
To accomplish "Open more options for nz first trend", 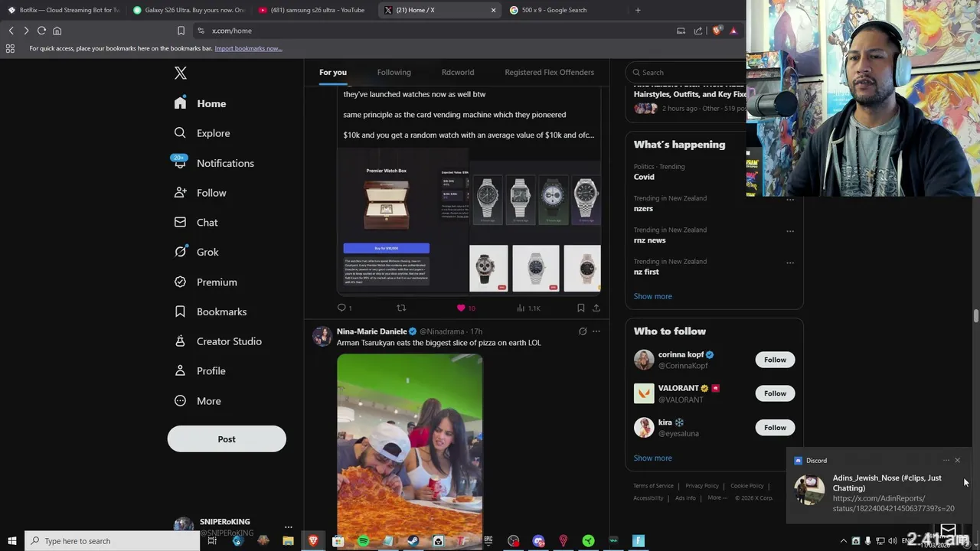I will click(790, 262).
